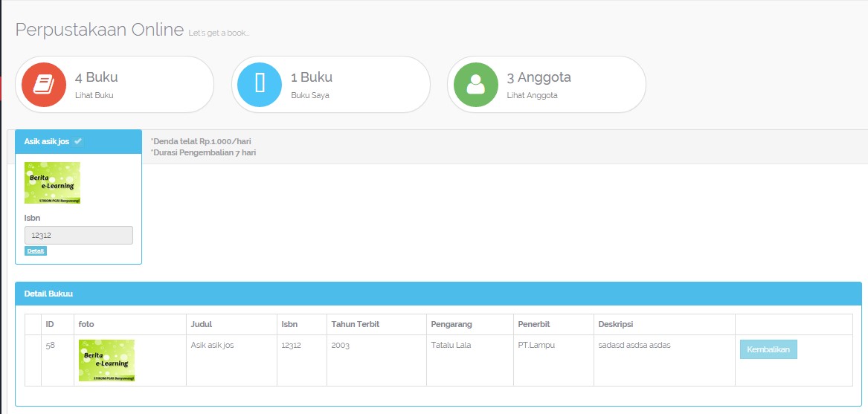Image resolution: width=868 pixels, height=414 pixels.
Task: Open the Lihat Anggota link
Action: (532, 95)
